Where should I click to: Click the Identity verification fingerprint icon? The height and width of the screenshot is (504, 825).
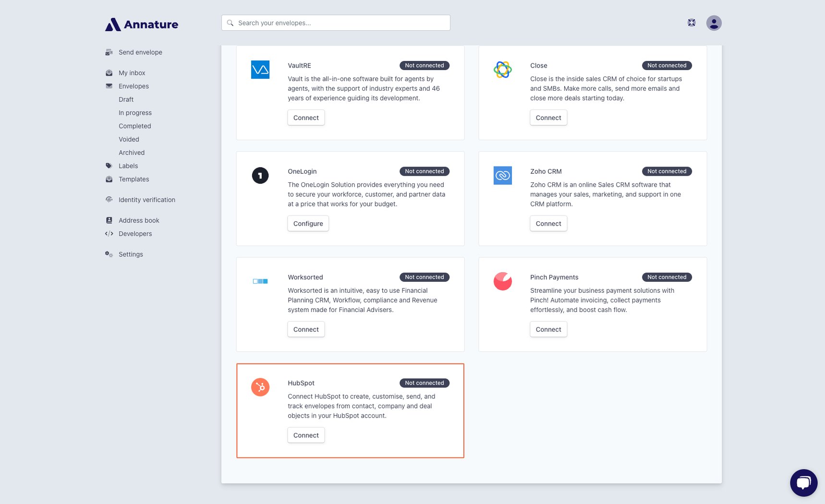(x=109, y=199)
